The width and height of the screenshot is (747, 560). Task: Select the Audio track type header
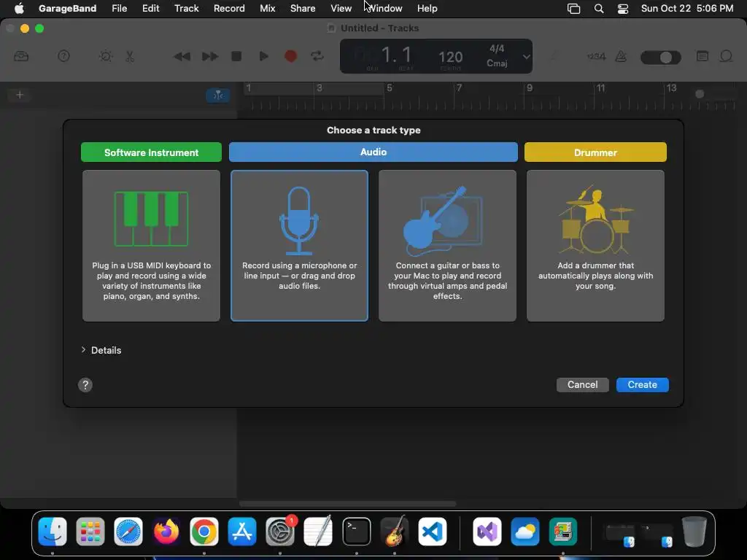tap(373, 152)
